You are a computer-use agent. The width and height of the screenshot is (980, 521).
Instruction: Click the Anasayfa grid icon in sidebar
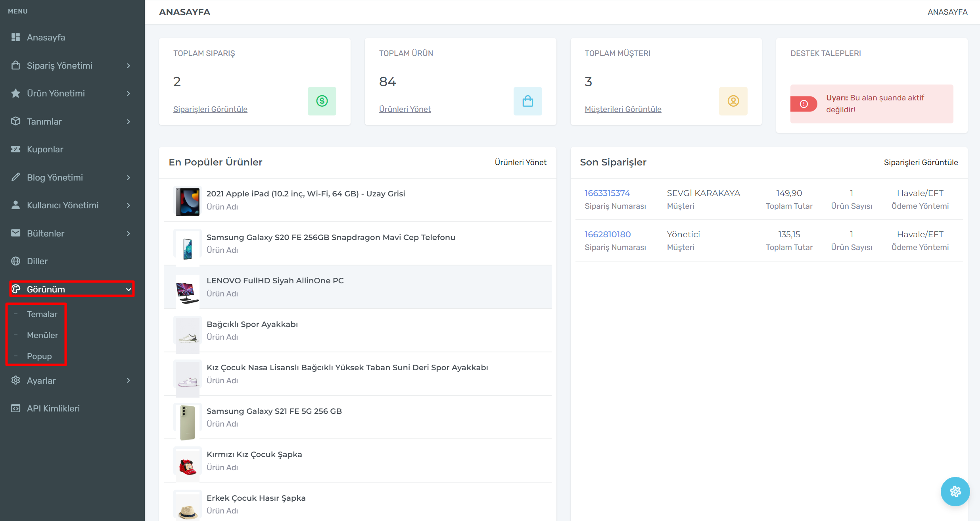(x=15, y=37)
